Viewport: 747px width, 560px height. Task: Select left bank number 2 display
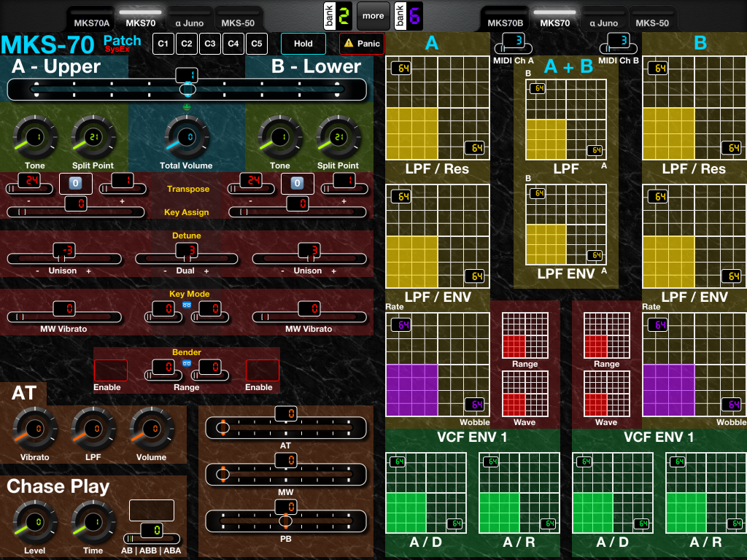pyautogui.click(x=337, y=16)
